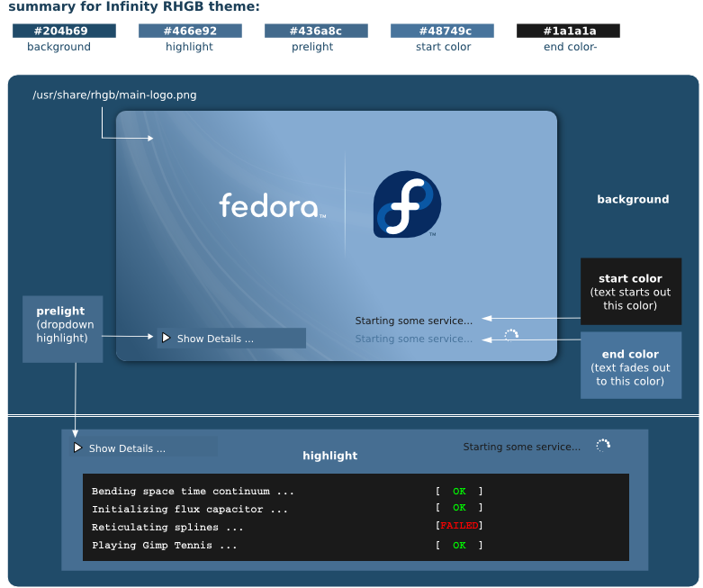This screenshot has width=703, height=588.
Task: Click the faded 'Starting some service...' splash text
Action: [413, 339]
